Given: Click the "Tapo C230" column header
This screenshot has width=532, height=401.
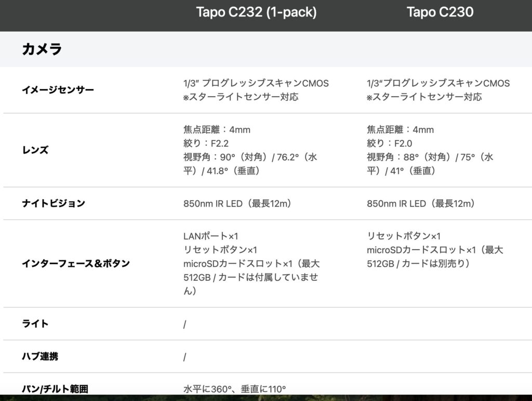Looking at the screenshot, I should 440,12.
